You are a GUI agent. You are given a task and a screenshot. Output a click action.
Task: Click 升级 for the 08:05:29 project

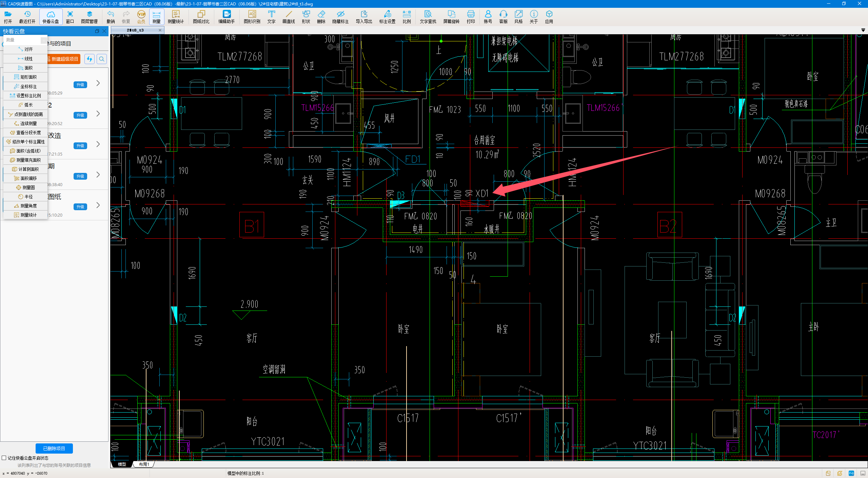[80, 85]
